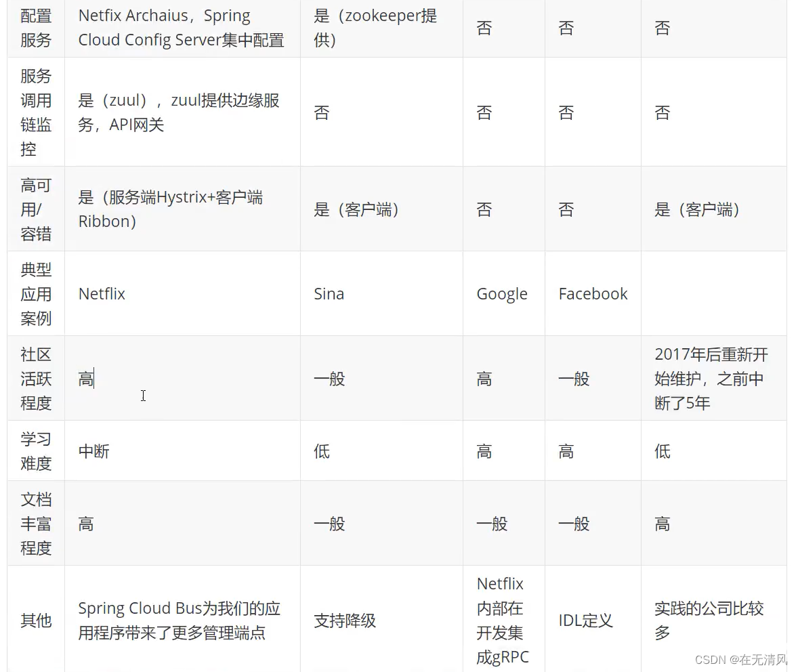
Task: Click the CSDN watermark author link
Action: [x=742, y=658]
